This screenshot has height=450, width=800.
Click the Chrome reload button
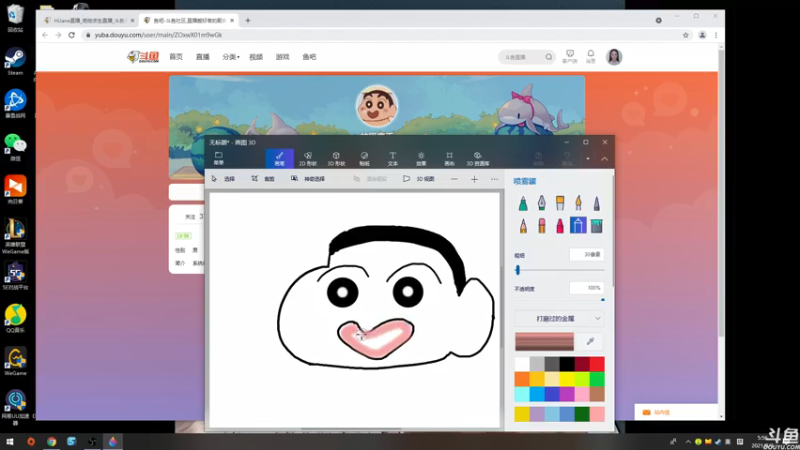coord(71,35)
